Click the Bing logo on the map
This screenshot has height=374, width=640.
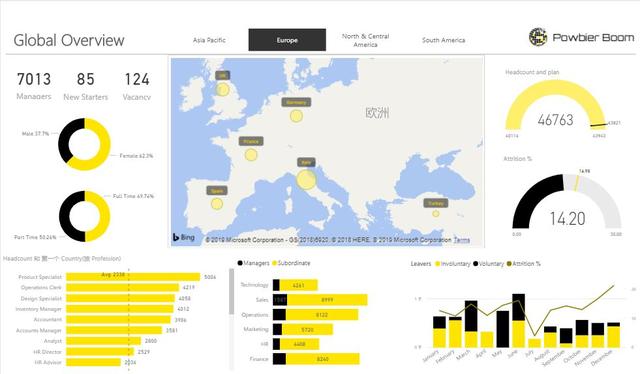[x=183, y=237]
